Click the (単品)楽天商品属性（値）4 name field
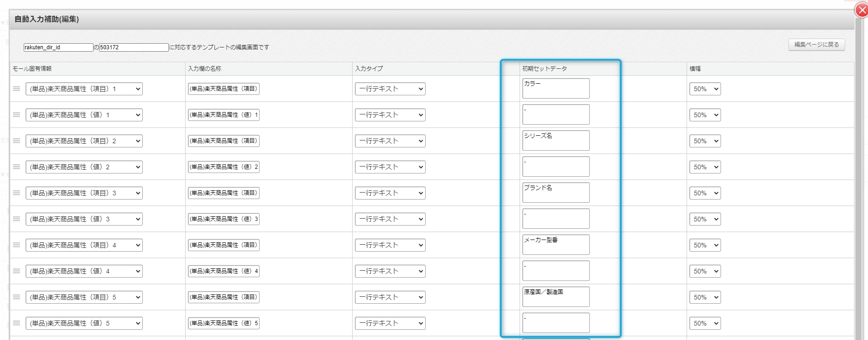Viewport: 868px width, 340px height. (x=224, y=271)
